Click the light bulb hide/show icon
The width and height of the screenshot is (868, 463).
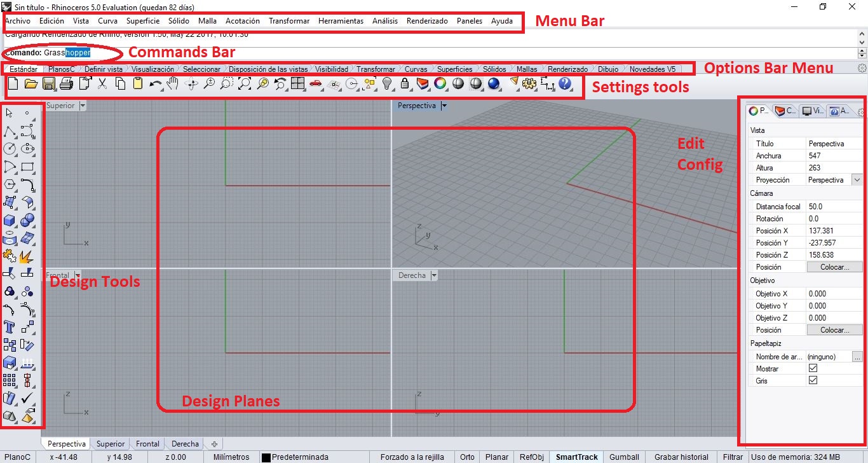(x=387, y=83)
